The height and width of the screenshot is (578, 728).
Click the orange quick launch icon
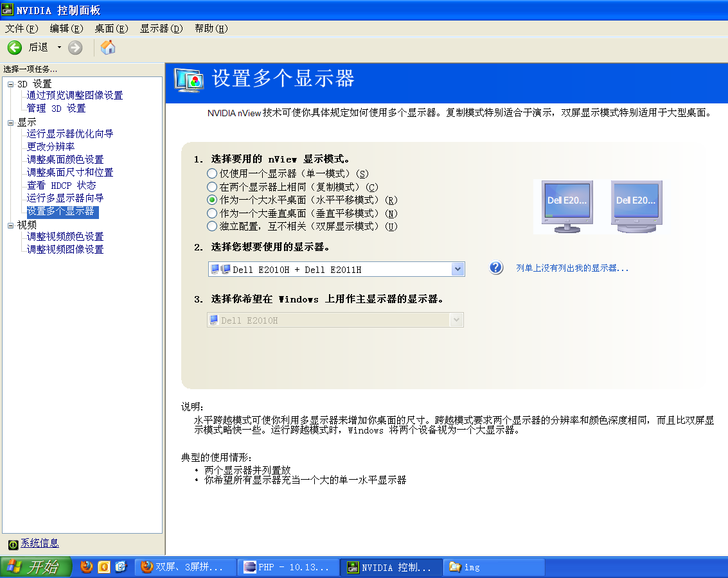point(104,567)
